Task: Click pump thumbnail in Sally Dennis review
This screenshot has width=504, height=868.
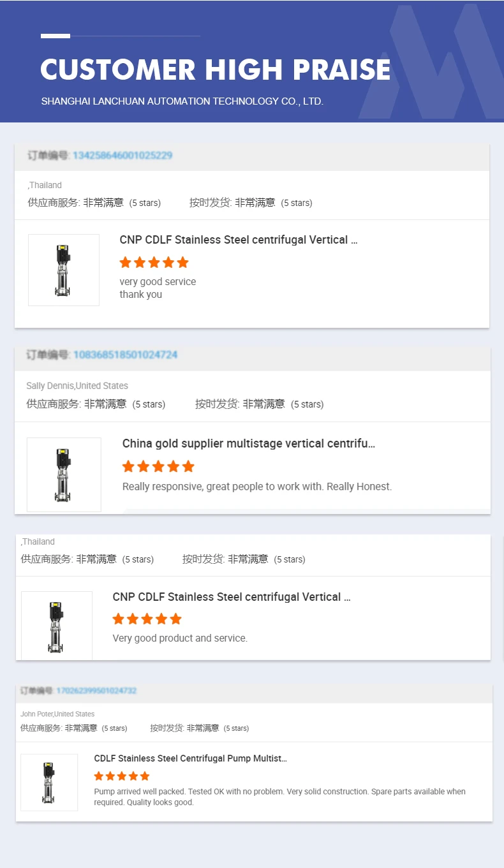Action: click(64, 474)
